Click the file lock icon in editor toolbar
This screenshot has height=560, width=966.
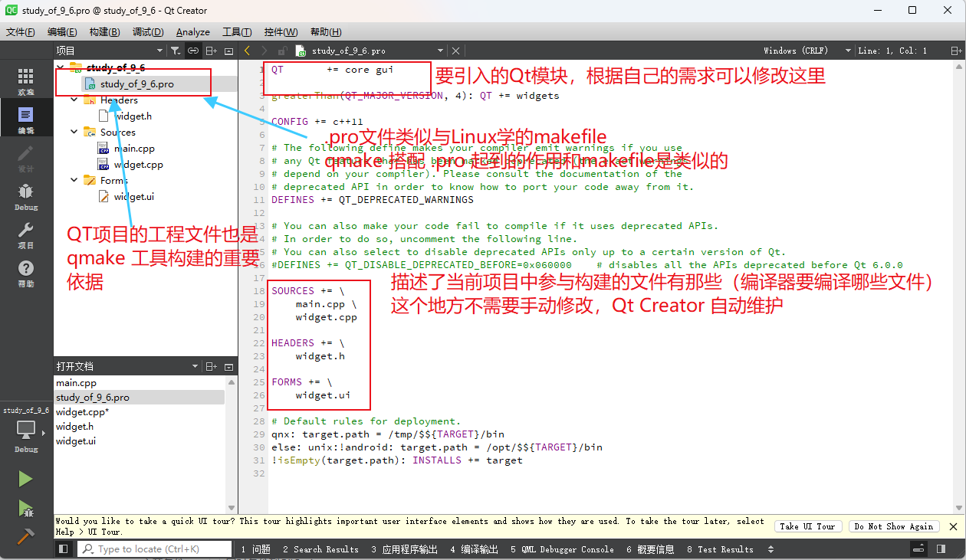click(x=282, y=51)
